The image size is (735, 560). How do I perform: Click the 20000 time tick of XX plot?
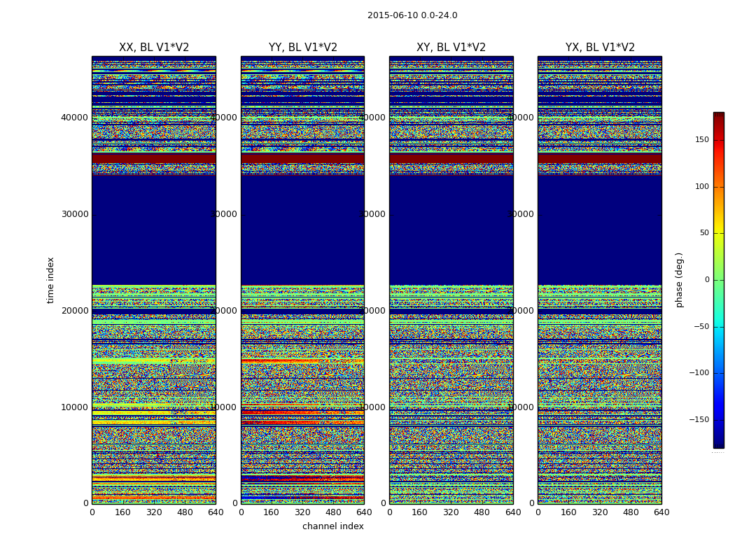(x=74, y=311)
